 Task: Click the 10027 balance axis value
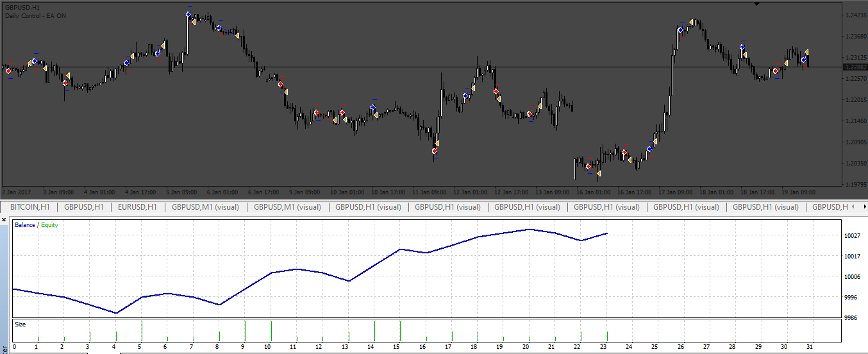click(853, 236)
